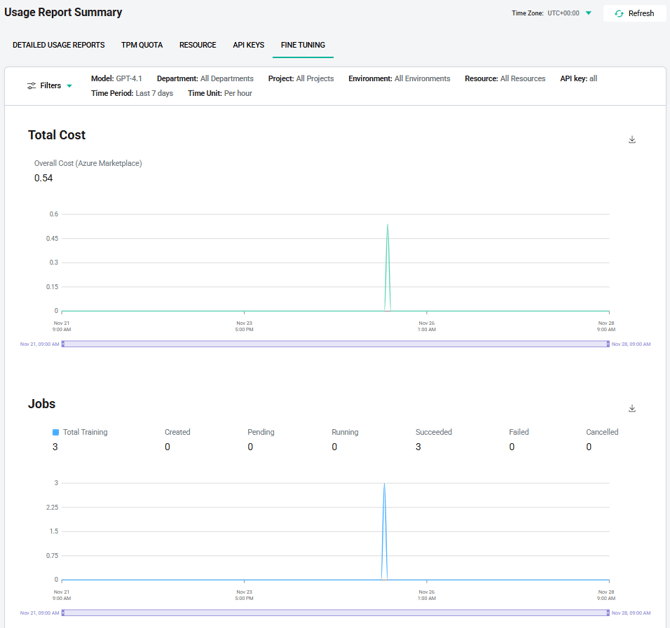The height and width of the screenshot is (628, 670).
Task: Click the cost spike peak in chart
Action: pyautogui.click(x=387, y=225)
